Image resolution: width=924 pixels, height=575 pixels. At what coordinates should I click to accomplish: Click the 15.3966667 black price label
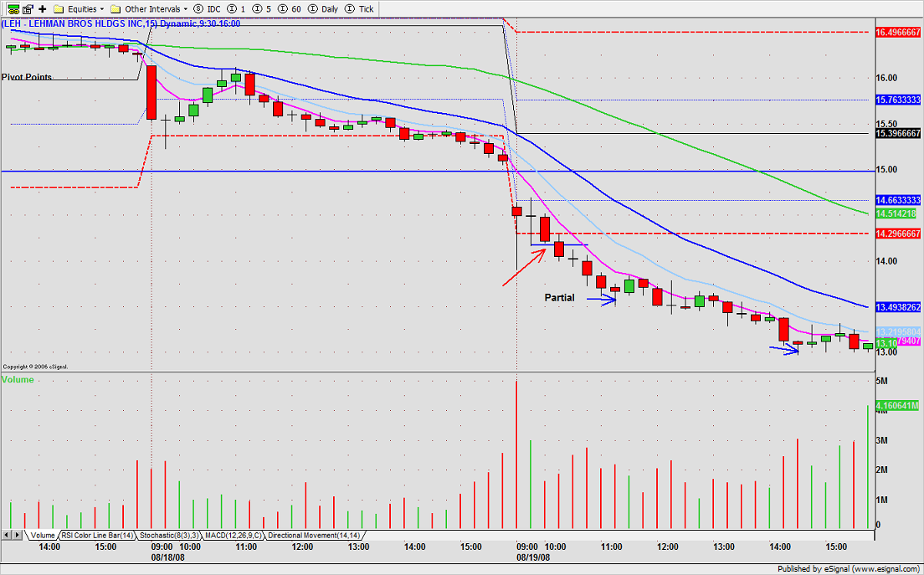(898, 134)
